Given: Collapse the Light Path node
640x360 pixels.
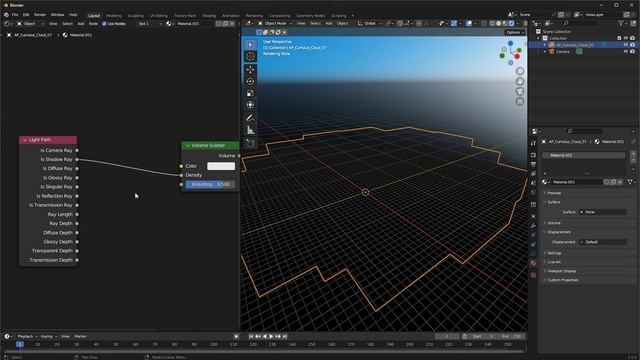Looking at the screenshot, I should [x=25, y=140].
